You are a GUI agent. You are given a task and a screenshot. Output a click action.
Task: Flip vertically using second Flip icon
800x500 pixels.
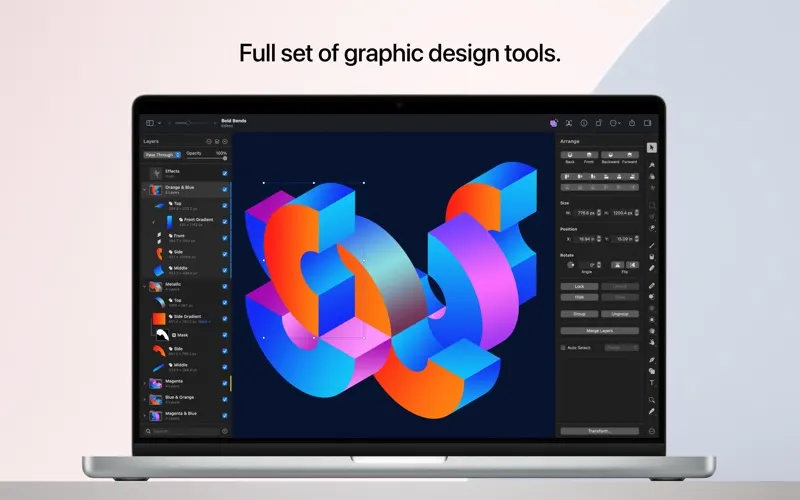pyautogui.click(x=632, y=265)
